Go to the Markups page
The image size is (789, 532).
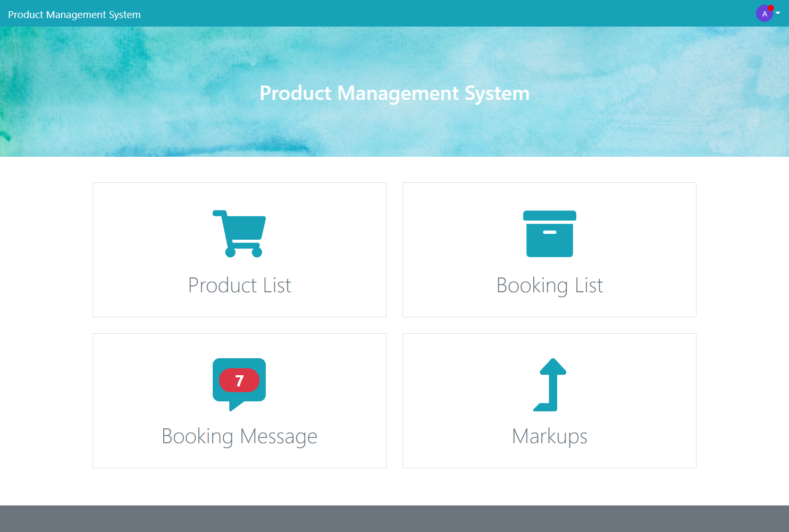549,400
